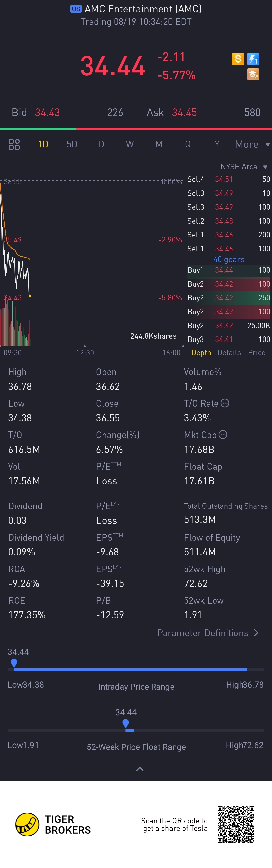Tap the QR code image
The height and width of the screenshot is (868, 272).
(236, 824)
